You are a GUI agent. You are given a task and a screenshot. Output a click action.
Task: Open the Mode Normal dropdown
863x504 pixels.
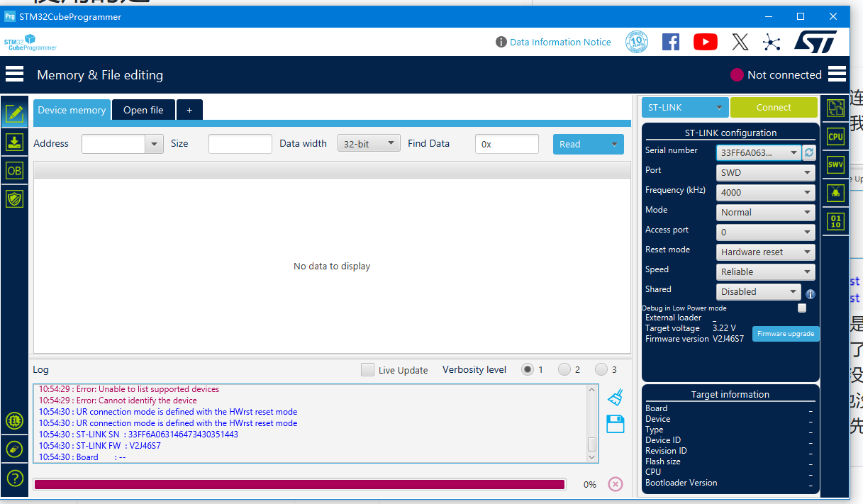[x=765, y=212]
